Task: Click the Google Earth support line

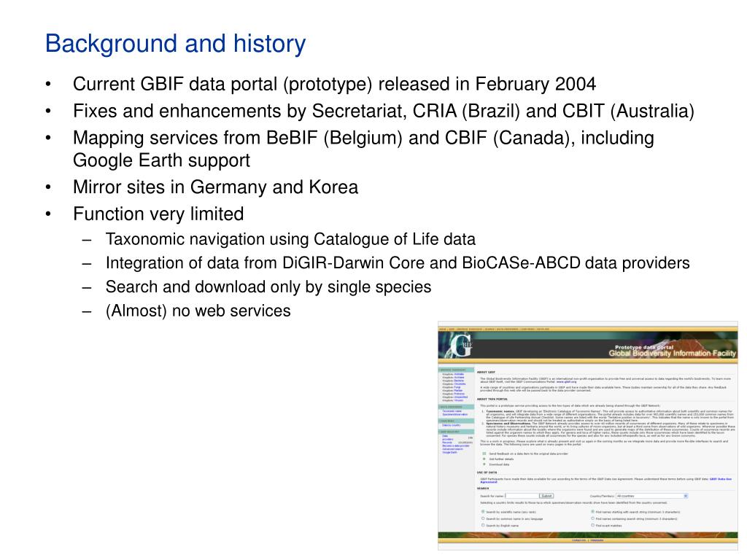Action: 161,160
